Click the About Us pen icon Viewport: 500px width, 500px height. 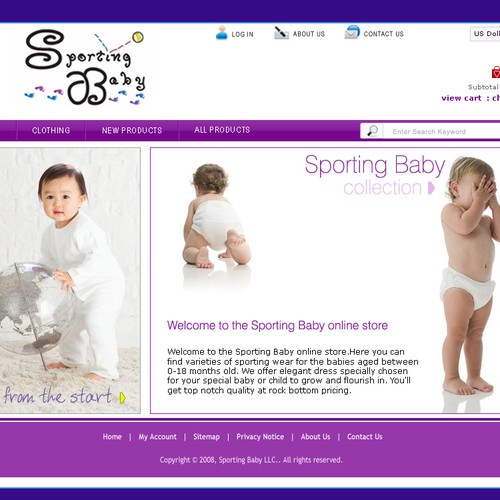click(281, 33)
